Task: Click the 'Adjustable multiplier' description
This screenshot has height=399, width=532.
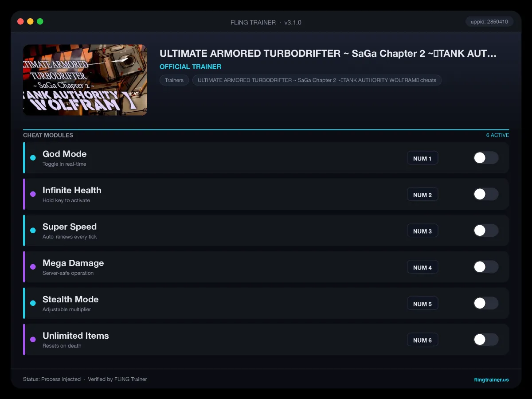Action: point(66,309)
